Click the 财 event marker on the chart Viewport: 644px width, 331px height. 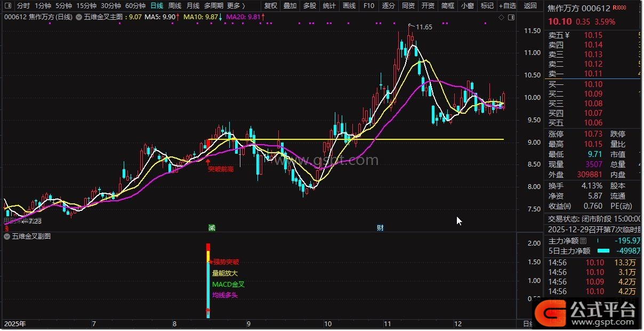pyautogui.click(x=380, y=228)
